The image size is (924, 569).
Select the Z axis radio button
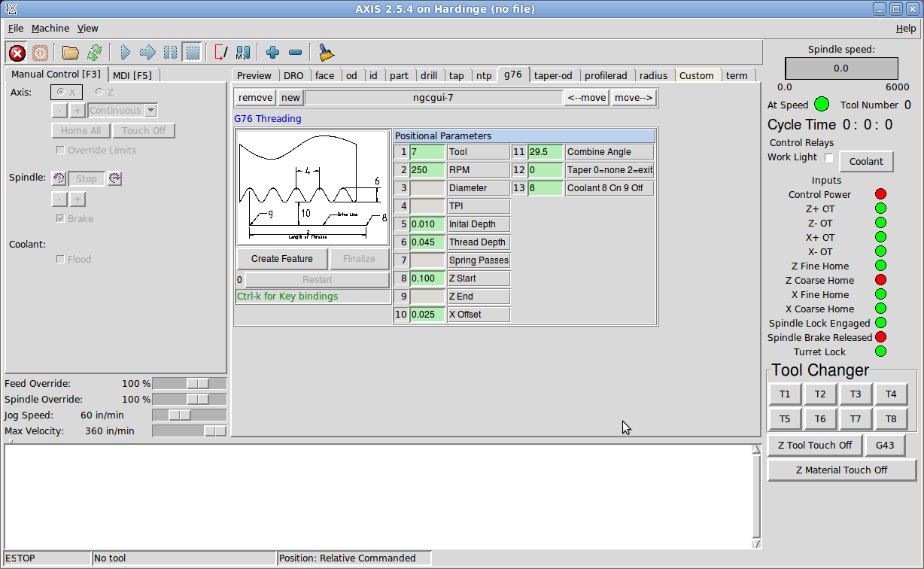coord(99,93)
